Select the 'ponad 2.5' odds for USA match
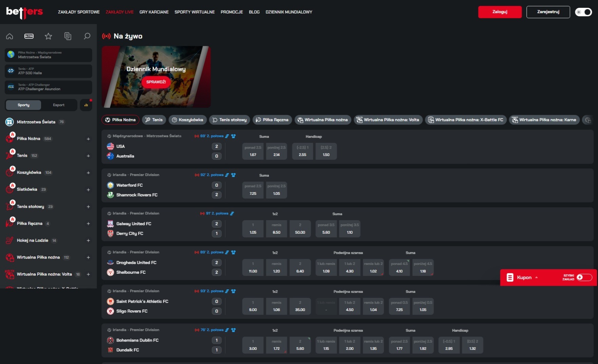This screenshot has height=364, width=598. [253, 151]
